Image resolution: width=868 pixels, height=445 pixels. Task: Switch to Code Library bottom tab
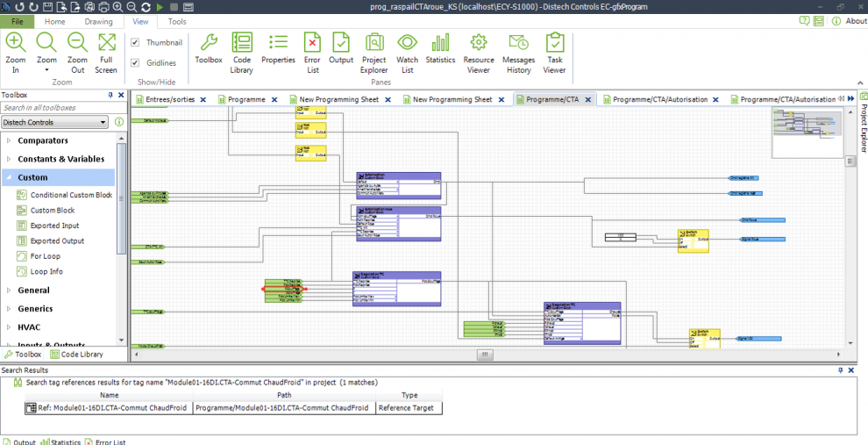pos(76,354)
